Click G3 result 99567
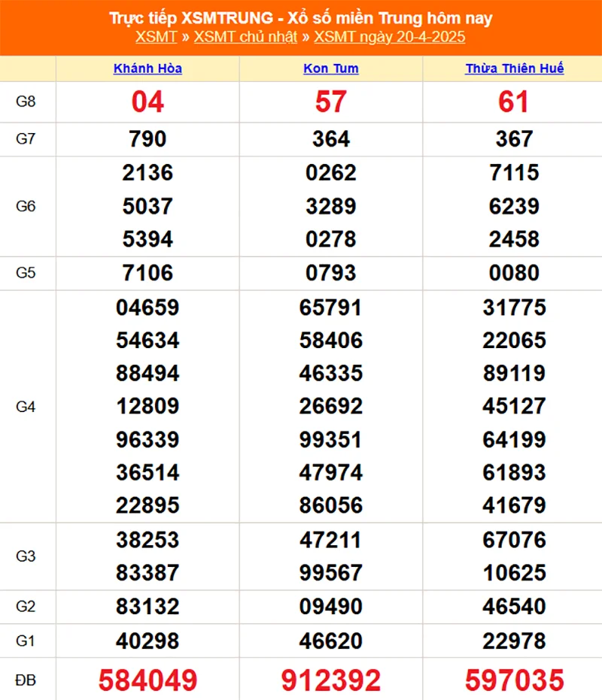Viewport: 602px width, 700px height. (x=330, y=573)
